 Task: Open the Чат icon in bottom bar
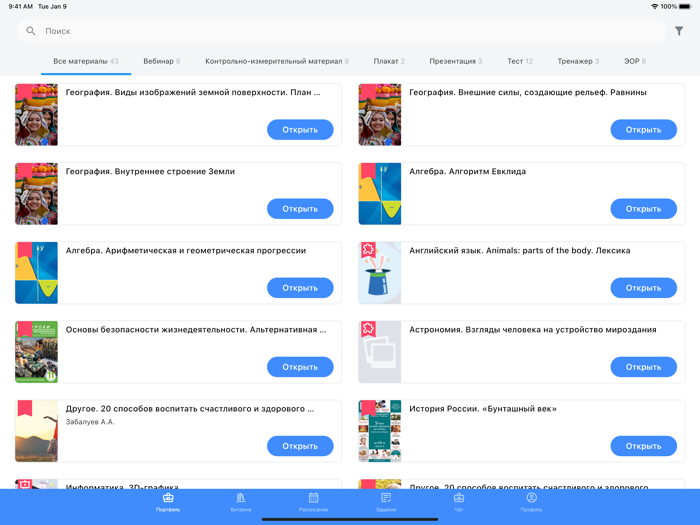click(459, 497)
